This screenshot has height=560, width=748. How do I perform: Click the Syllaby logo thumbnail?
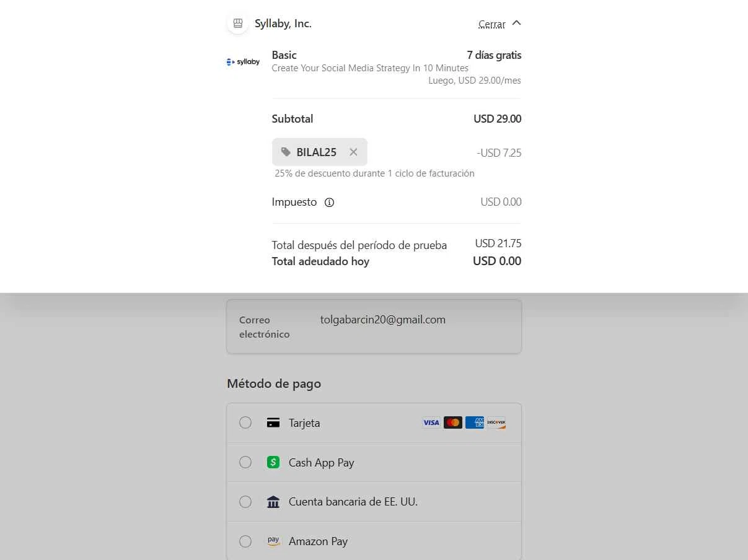point(243,62)
